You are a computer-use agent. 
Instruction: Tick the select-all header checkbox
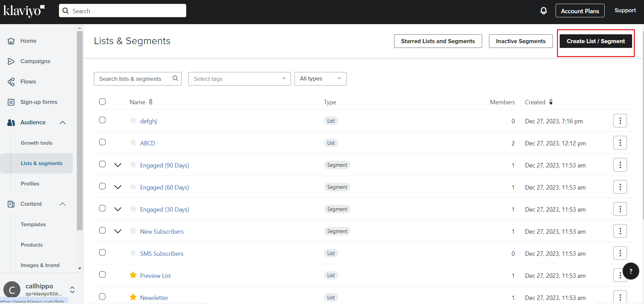coord(102,102)
